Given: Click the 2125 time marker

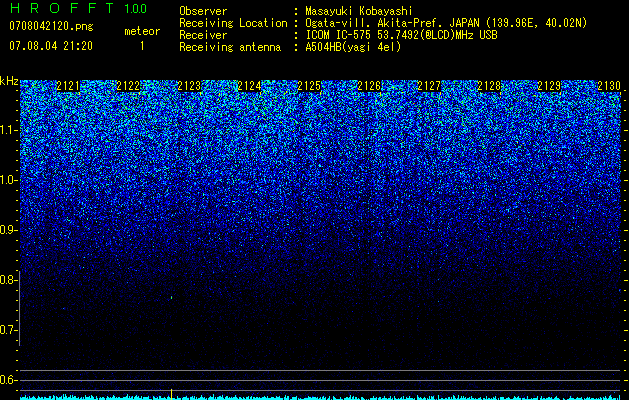Looking at the screenshot, I should point(309,86).
